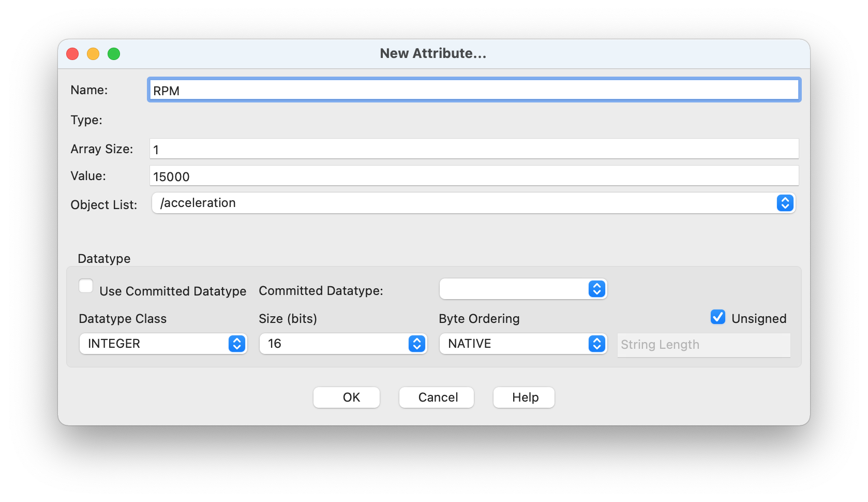Open the Byte Ordering dropdown

(x=596, y=344)
